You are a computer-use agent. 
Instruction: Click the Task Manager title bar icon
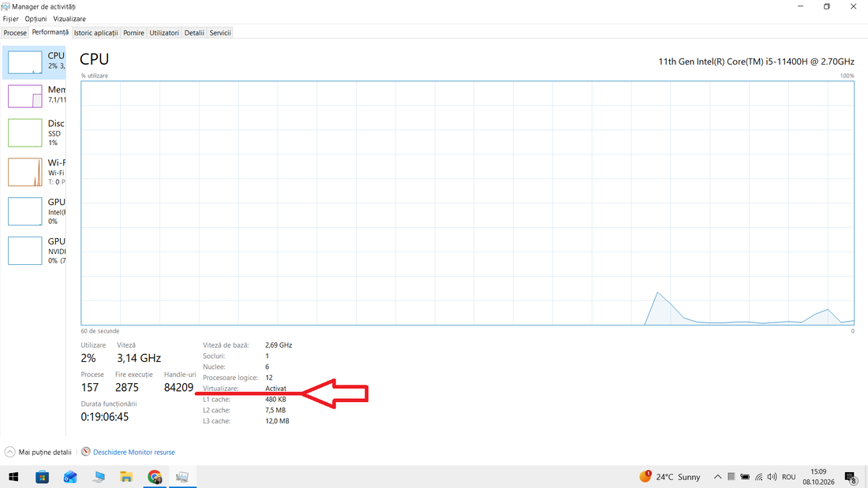pos(6,6)
